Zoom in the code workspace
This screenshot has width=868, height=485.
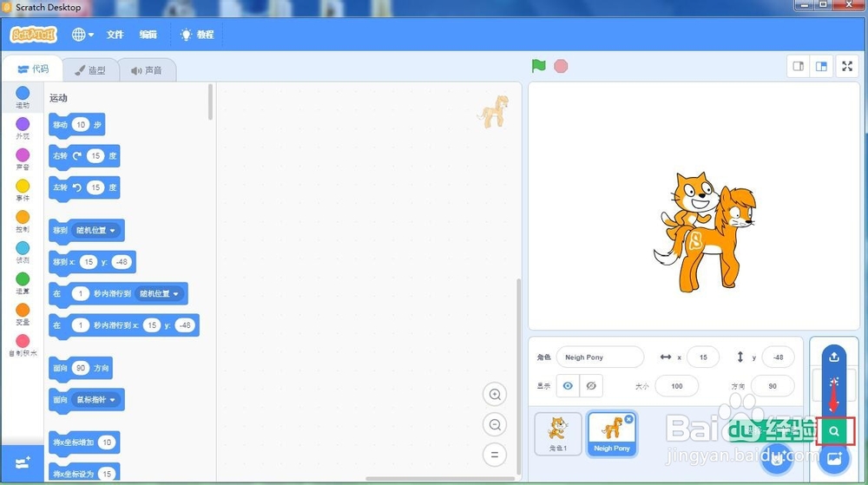coord(495,394)
